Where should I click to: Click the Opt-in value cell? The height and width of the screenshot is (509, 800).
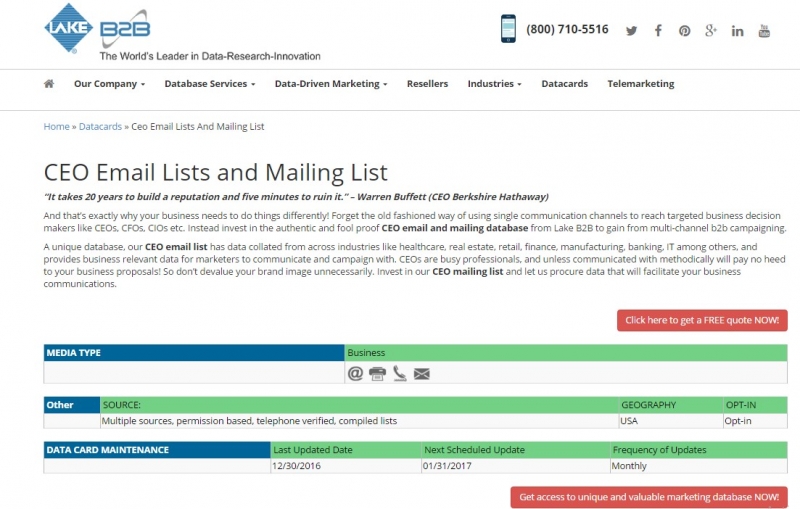(x=755, y=421)
